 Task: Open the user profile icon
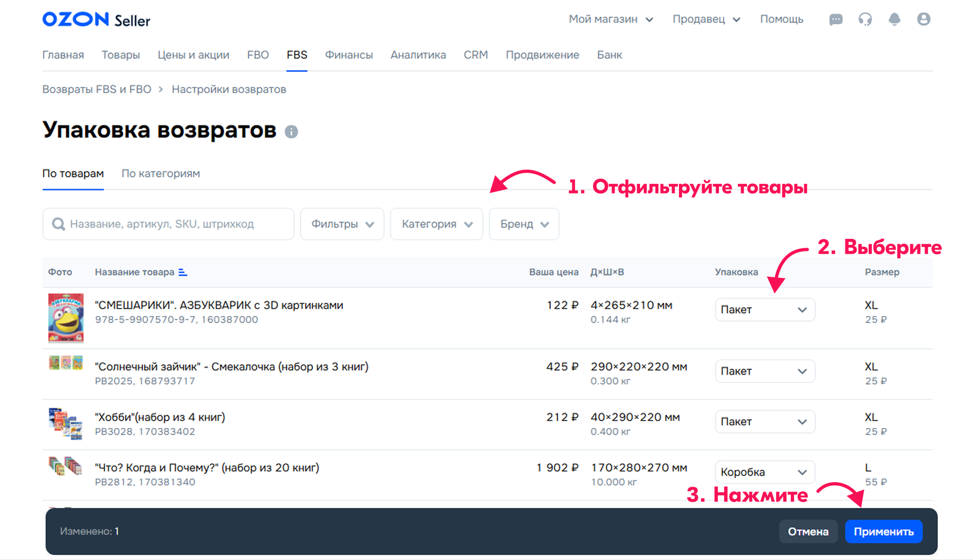click(924, 19)
